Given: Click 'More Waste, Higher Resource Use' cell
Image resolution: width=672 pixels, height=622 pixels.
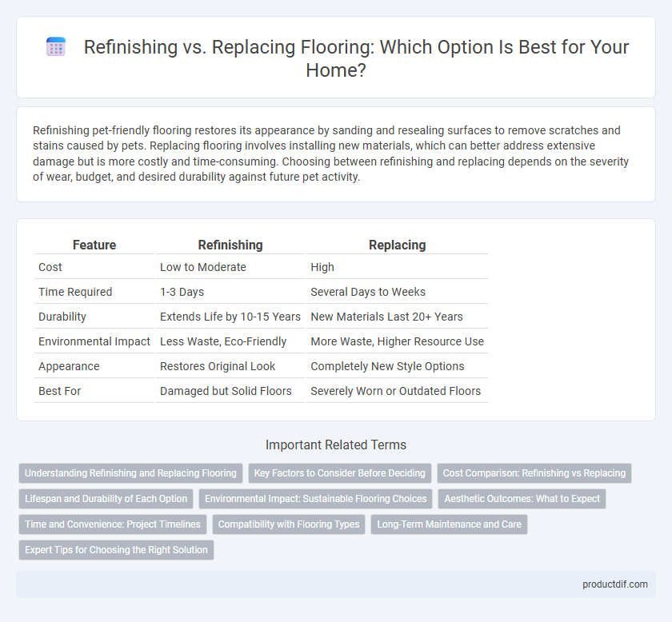Looking at the screenshot, I should coord(397,341).
